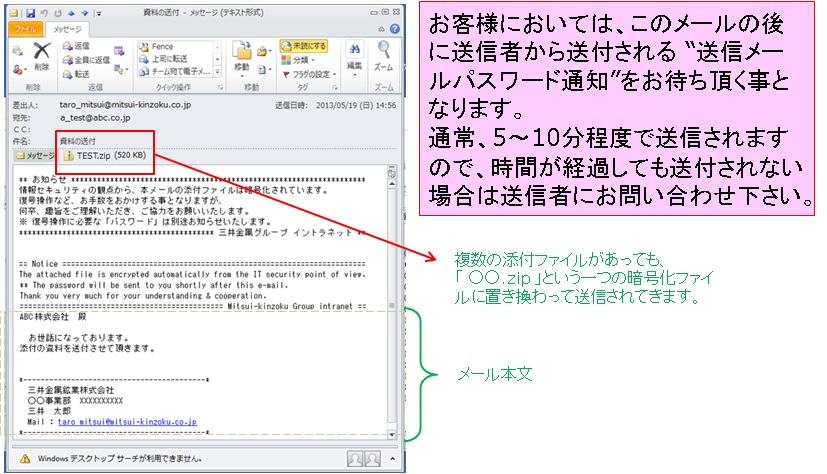Click the 三井金属鉱業株式会社 signature line
The height and width of the screenshot is (474, 827).
point(71,390)
